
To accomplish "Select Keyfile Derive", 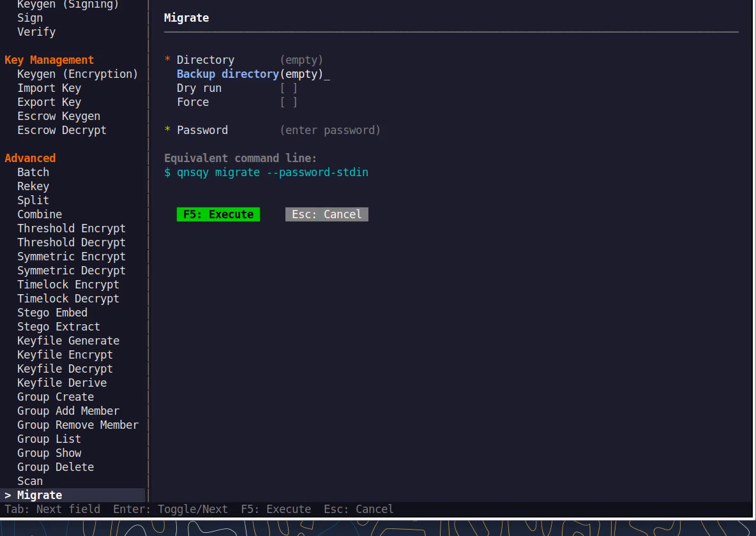I will coord(62,383).
